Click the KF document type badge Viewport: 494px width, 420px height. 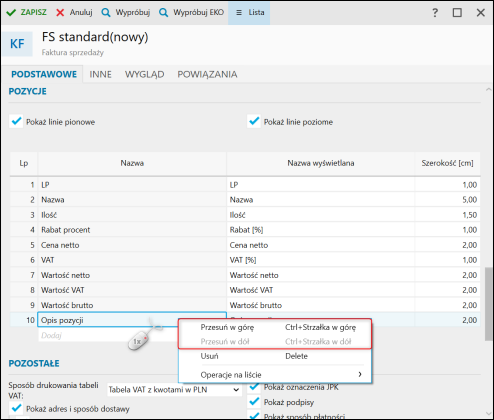(17, 44)
